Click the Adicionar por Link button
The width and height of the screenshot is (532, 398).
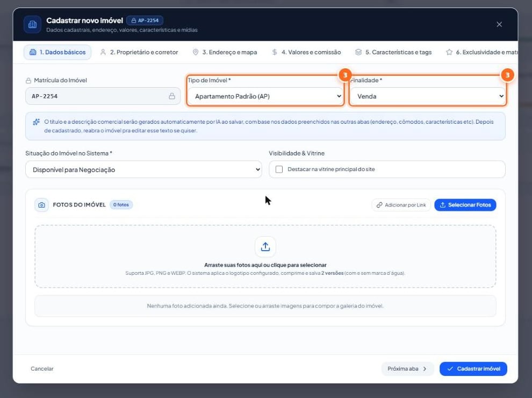click(x=401, y=205)
